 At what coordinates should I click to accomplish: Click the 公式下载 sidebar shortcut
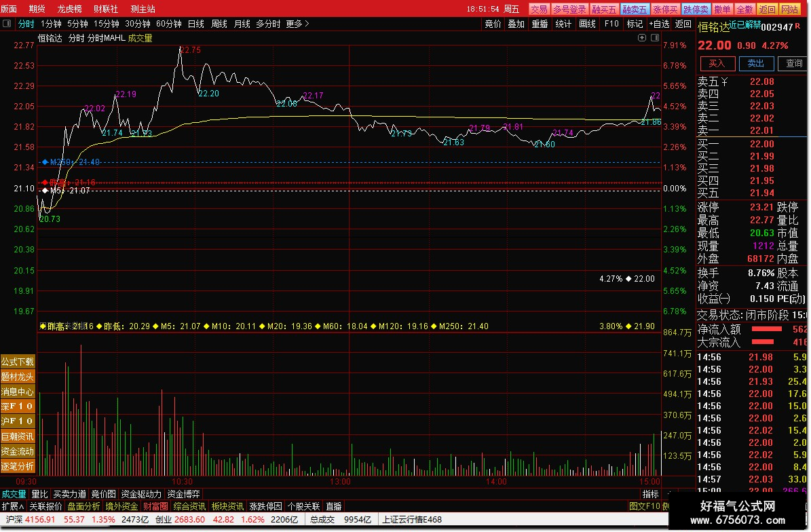(18, 362)
